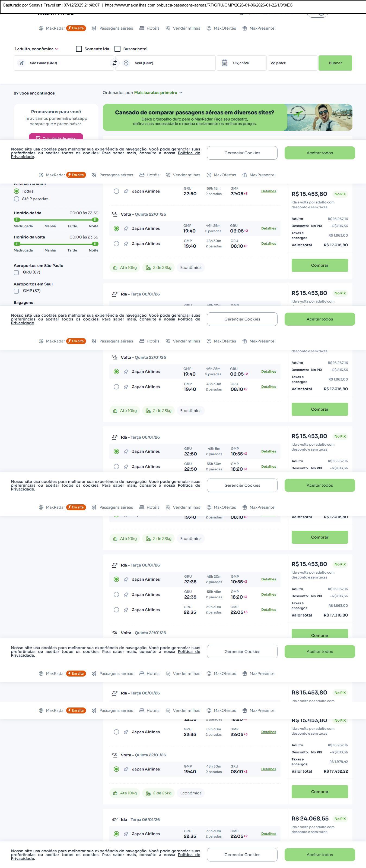Select the Até 2 paradas radio button
Image resolution: width=366 pixels, height=868 pixels.
pyautogui.click(x=17, y=199)
